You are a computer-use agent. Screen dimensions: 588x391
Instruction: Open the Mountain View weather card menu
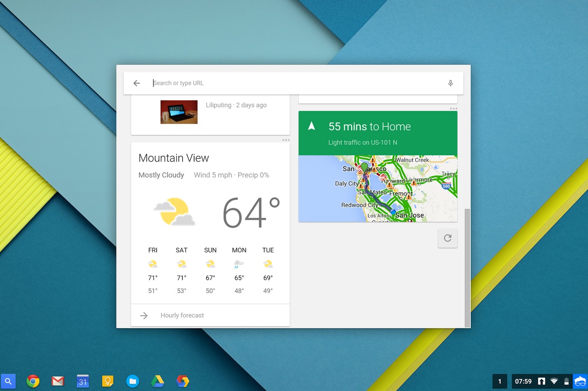286,140
